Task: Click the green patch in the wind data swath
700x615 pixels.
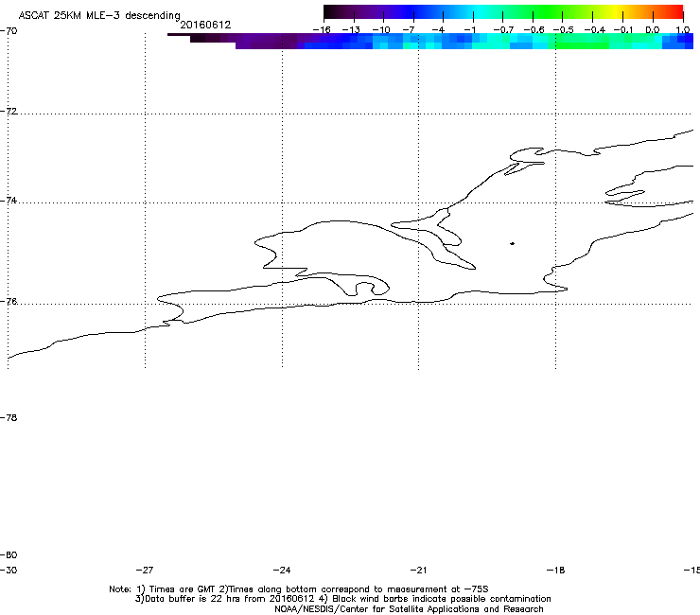Action: [x=581, y=45]
